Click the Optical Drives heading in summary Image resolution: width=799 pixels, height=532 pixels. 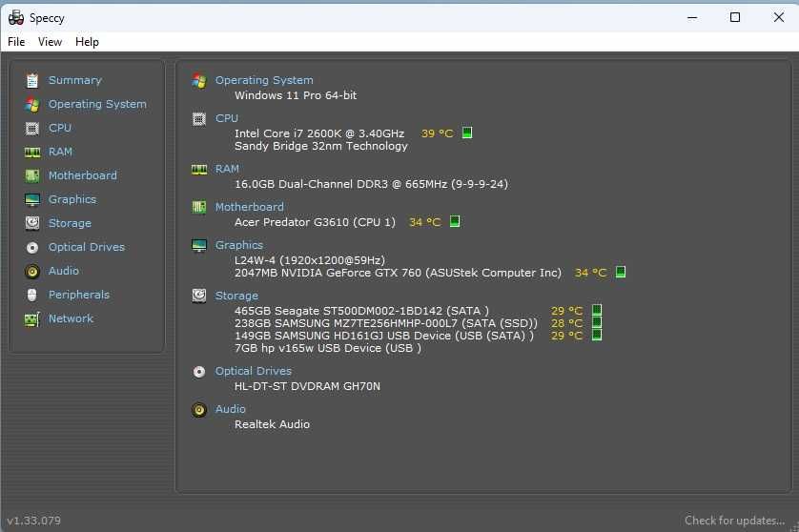pyautogui.click(x=254, y=371)
